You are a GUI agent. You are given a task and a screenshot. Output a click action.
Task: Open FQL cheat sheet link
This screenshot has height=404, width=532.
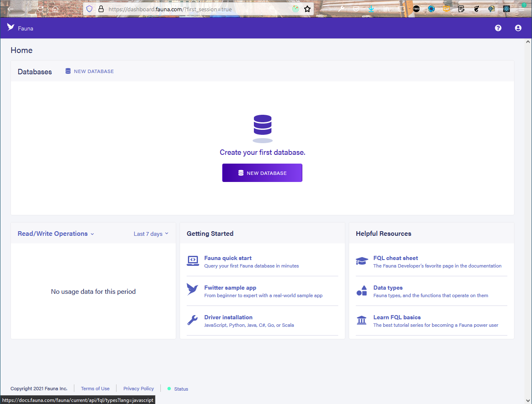(395, 258)
